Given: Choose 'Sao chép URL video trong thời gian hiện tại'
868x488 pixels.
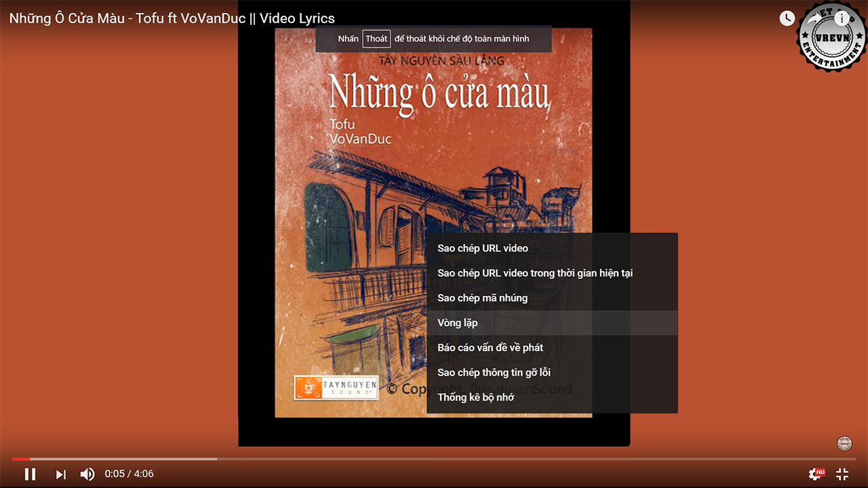Looking at the screenshot, I should click(552, 273).
